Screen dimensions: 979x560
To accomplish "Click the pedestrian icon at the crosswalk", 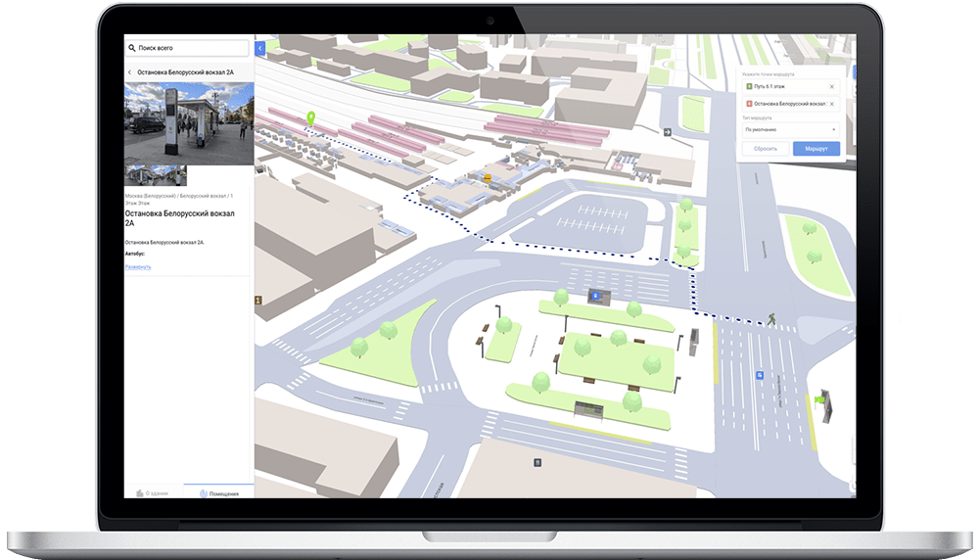I will (x=772, y=318).
